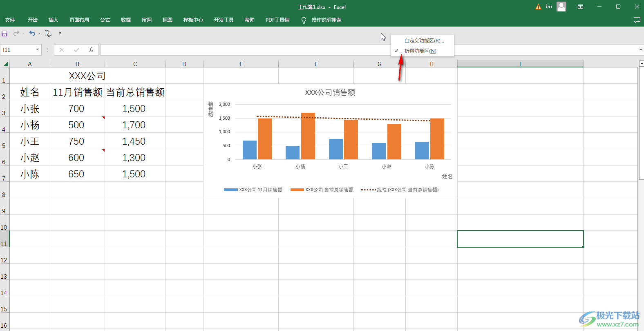Viewport: 644px width, 331px height.
Task: Open the 公式 ribbon tab
Action: coord(105,20)
